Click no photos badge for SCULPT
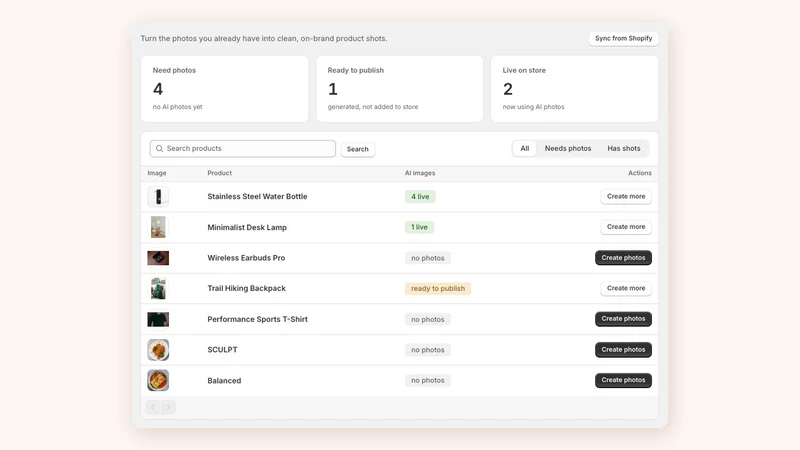800x450 pixels. (x=428, y=350)
